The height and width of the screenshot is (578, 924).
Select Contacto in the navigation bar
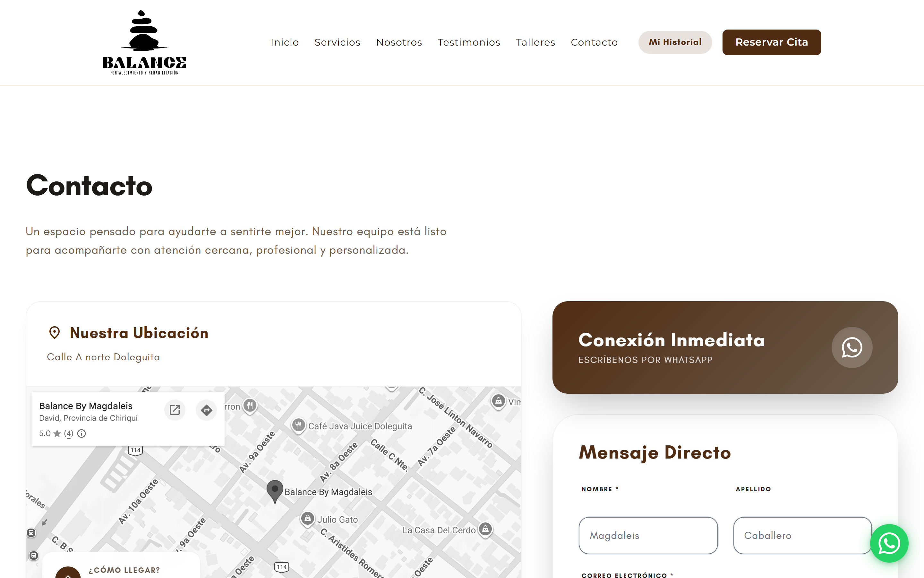click(594, 42)
